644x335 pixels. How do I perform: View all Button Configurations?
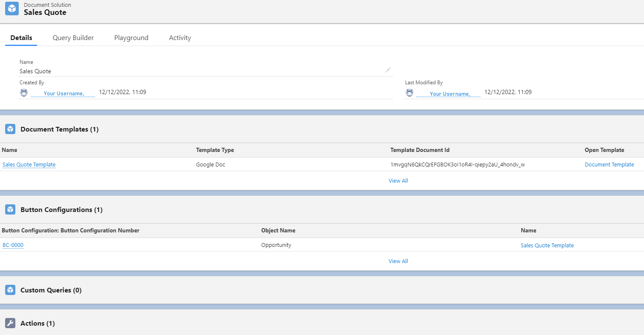coord(398,261)
